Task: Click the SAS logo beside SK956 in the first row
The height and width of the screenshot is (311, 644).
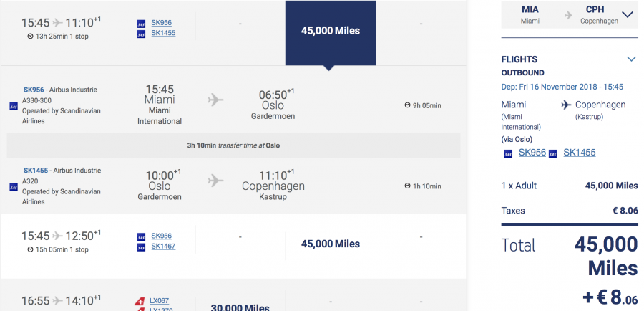Action: point(141,24)
